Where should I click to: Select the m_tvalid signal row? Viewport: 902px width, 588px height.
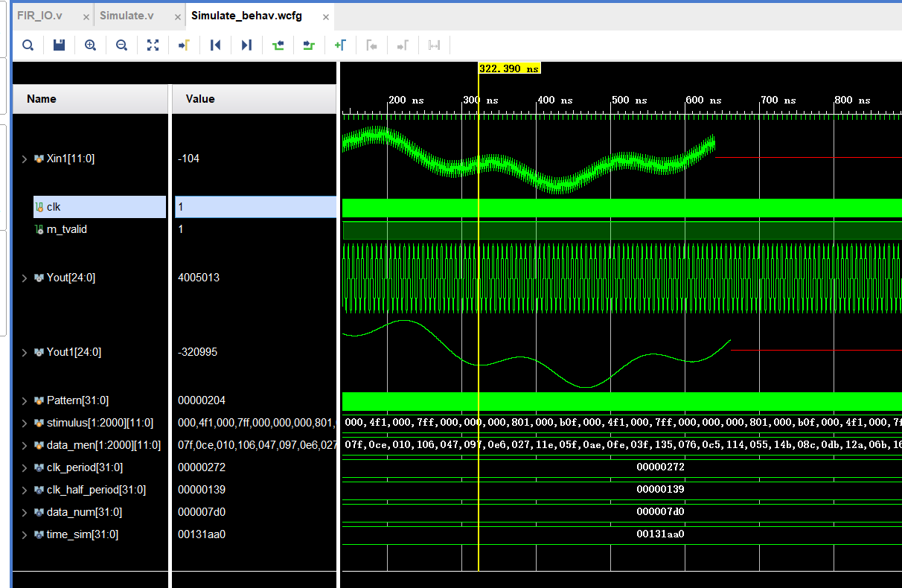pos(66,229)
